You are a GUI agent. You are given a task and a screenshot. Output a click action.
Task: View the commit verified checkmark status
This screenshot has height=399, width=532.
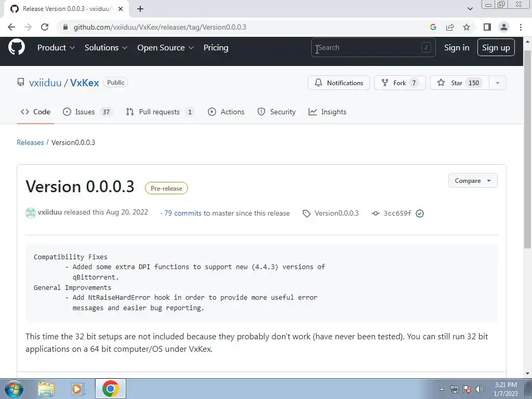point(420,214)
